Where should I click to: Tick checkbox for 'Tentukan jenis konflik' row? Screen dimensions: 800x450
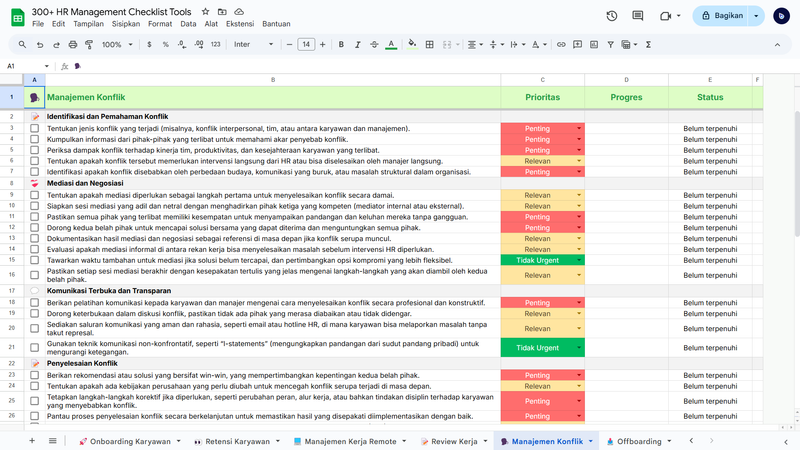pos(34,129)
